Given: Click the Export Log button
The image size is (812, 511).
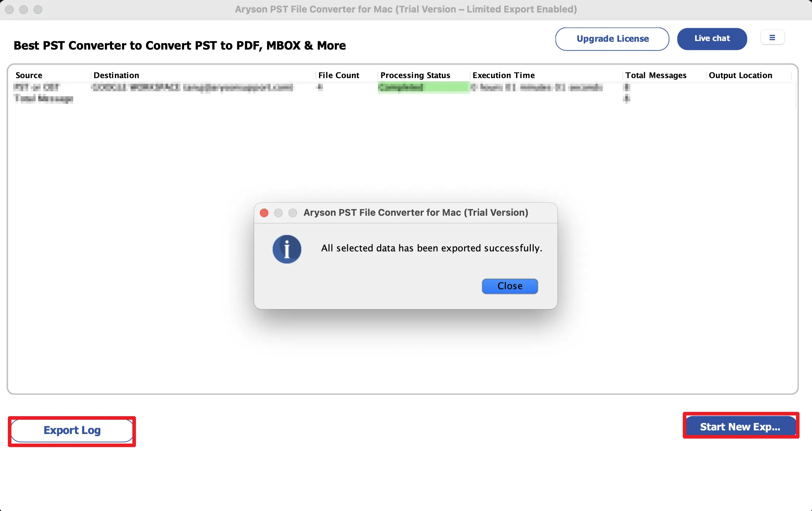Looking at the screenshot, I should pos(72,430).
